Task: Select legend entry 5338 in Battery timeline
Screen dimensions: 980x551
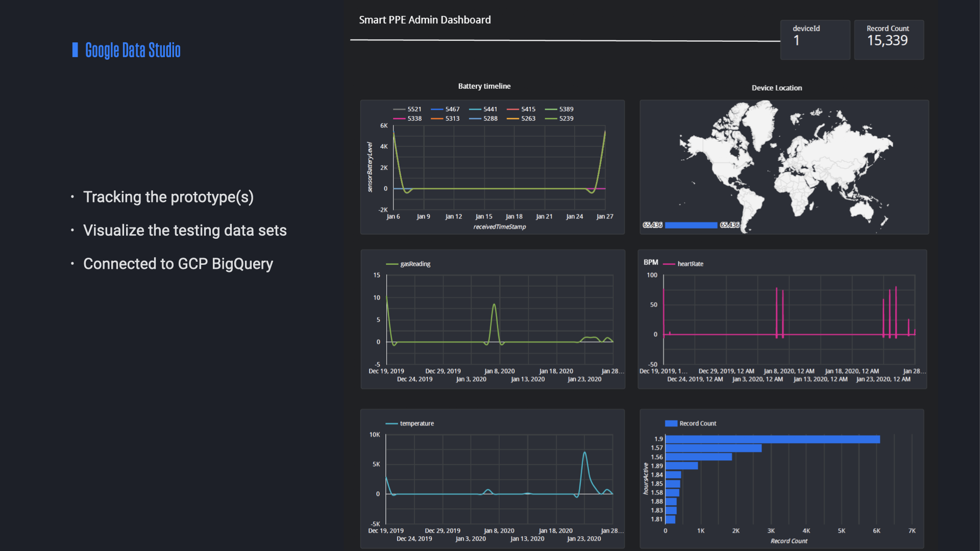Action: 407,118
